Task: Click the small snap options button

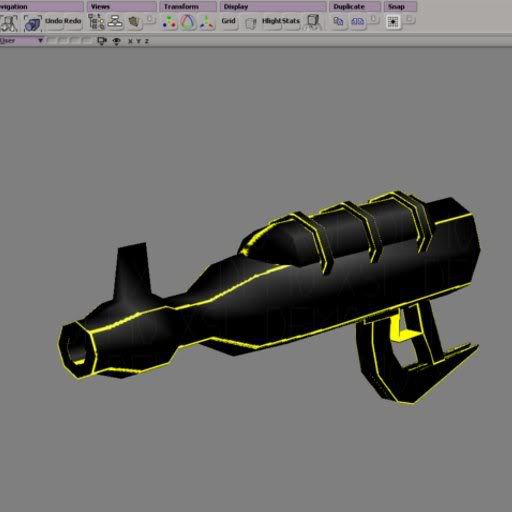Action: (x=410, y=20)
